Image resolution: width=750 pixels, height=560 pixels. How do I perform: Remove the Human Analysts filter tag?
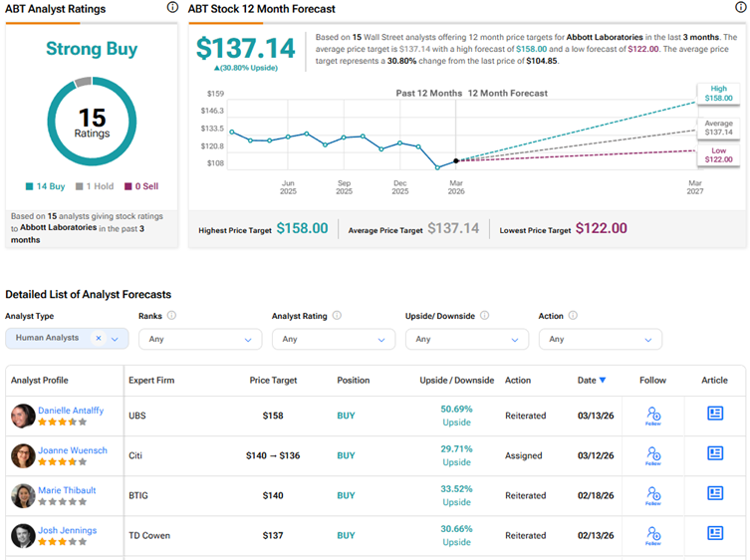[x=99, y=339]
